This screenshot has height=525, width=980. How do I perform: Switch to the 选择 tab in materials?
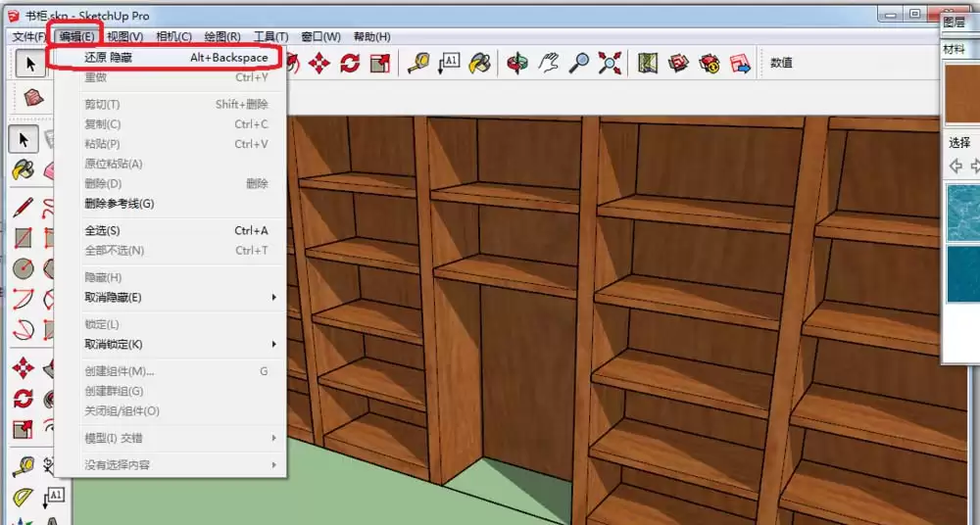tap(959, 143)
